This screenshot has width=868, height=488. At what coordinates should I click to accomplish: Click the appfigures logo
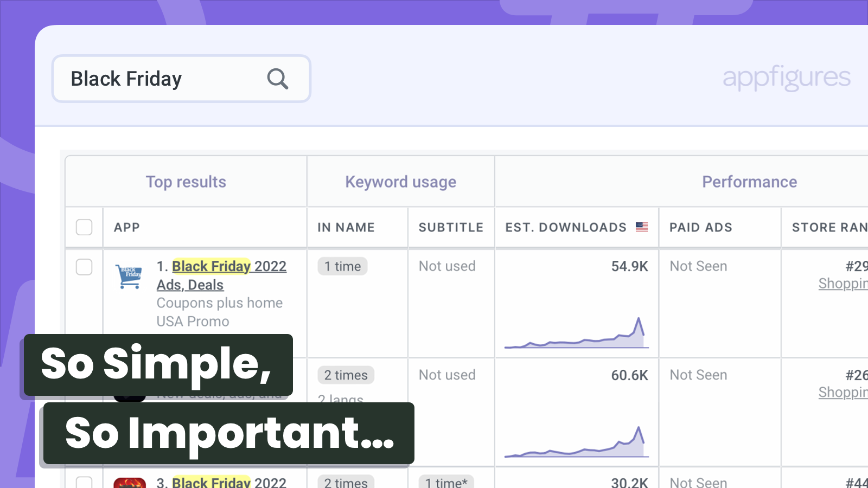[x=787, y=78]
